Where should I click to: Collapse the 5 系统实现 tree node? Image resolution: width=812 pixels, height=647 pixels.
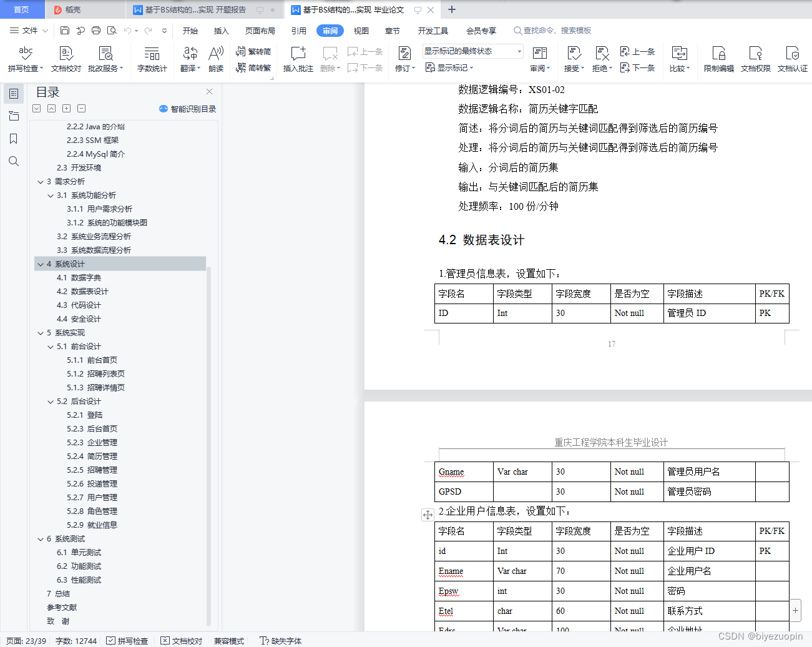point(41,333)
